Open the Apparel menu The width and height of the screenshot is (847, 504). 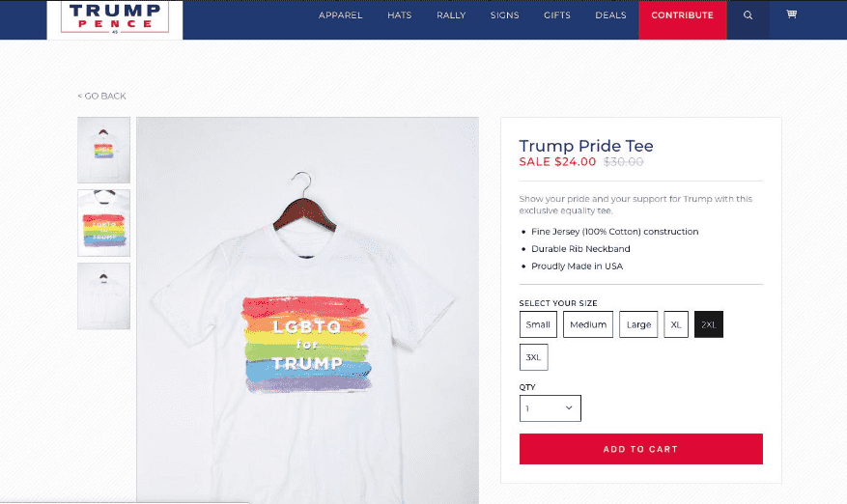[340, 15]
